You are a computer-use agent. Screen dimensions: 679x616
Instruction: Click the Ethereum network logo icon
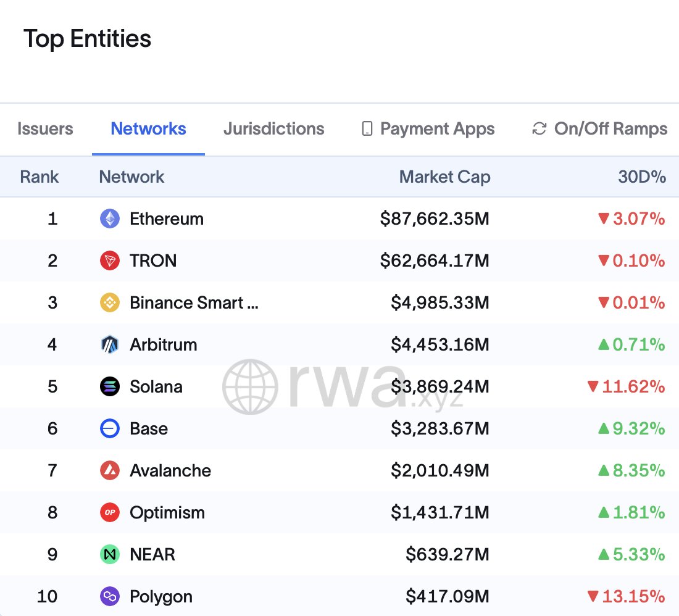(110, 219)
